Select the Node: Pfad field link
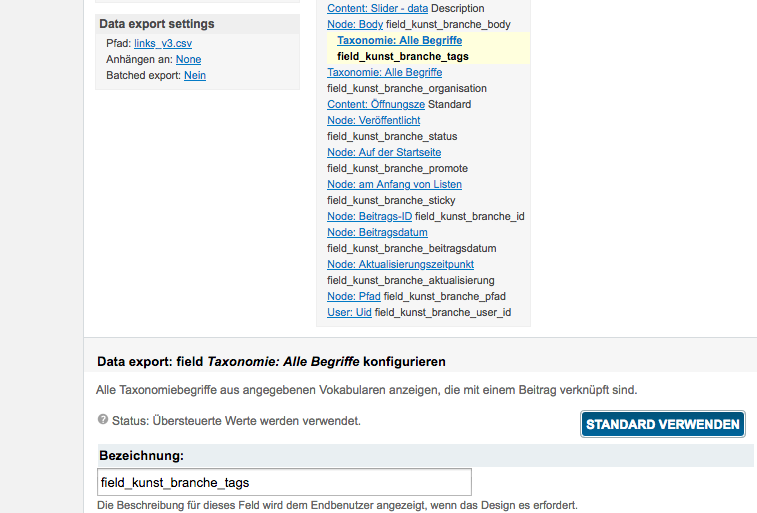This screenshot has height=513, width=757. tap(354, 296)
